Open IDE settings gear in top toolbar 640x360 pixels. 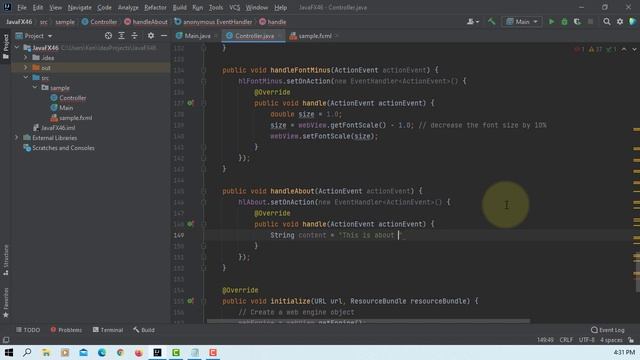620,22
